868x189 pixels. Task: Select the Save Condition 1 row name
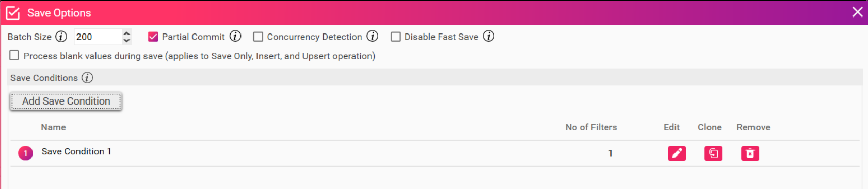pos(76,151)
